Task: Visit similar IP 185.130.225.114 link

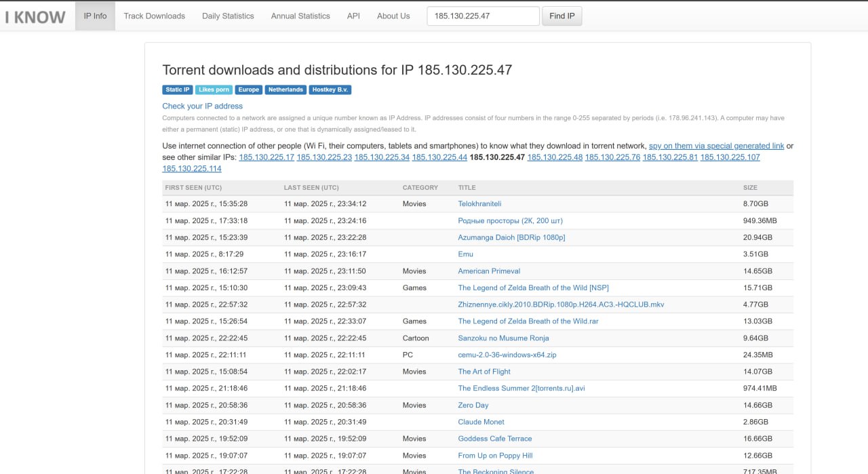Action: pyautogui.click(x=192, y=169)
